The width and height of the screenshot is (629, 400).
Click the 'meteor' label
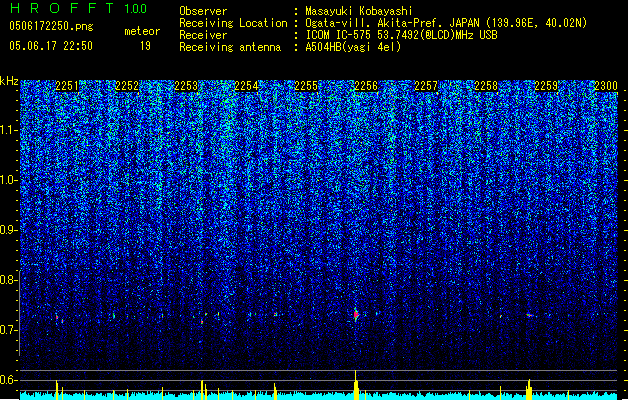[x=142, y=31]
